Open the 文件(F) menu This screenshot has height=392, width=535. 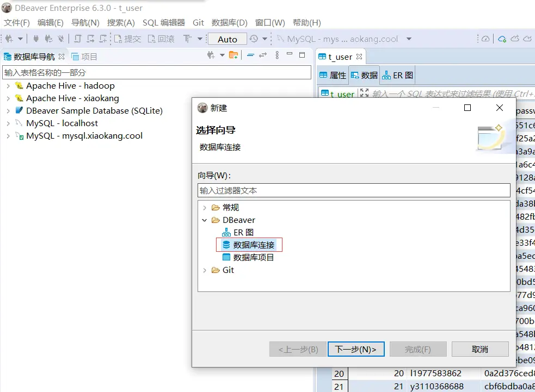point(17,22)
